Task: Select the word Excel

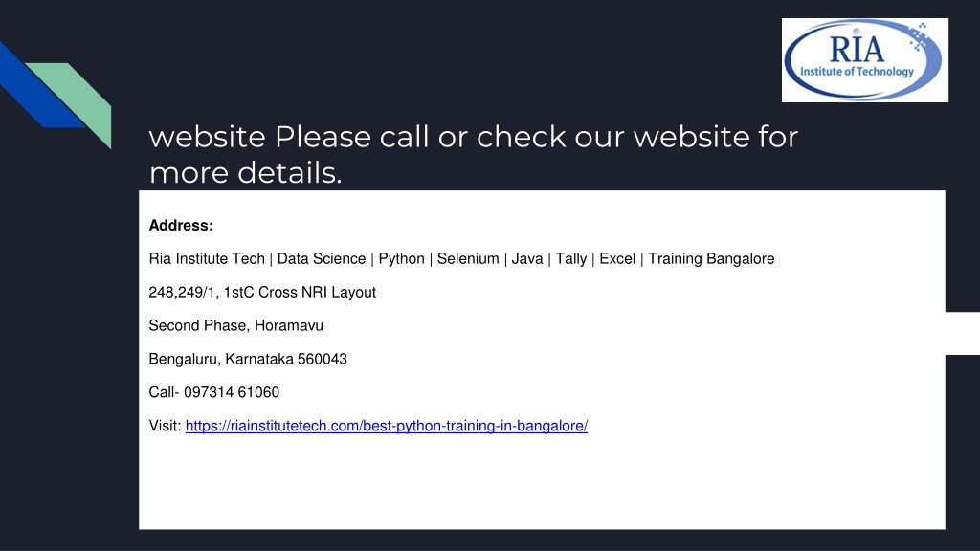Action: pos(617,258)
